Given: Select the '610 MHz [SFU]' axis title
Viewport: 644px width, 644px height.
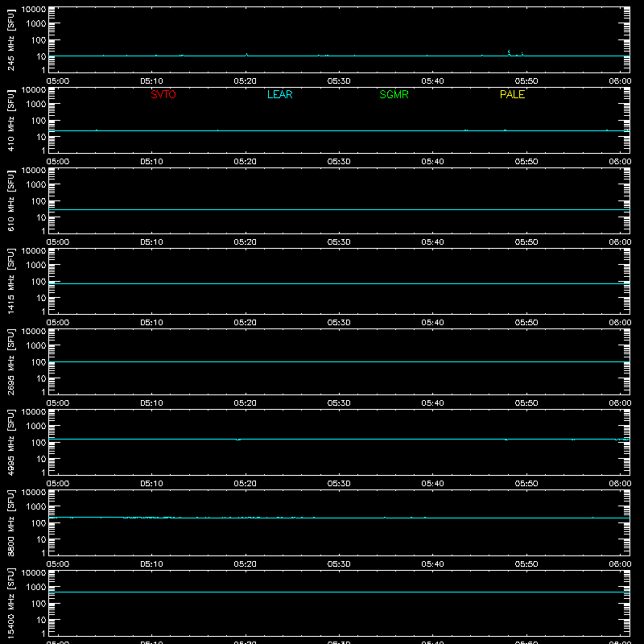Looking at the screenshot, I should point(10,202).
